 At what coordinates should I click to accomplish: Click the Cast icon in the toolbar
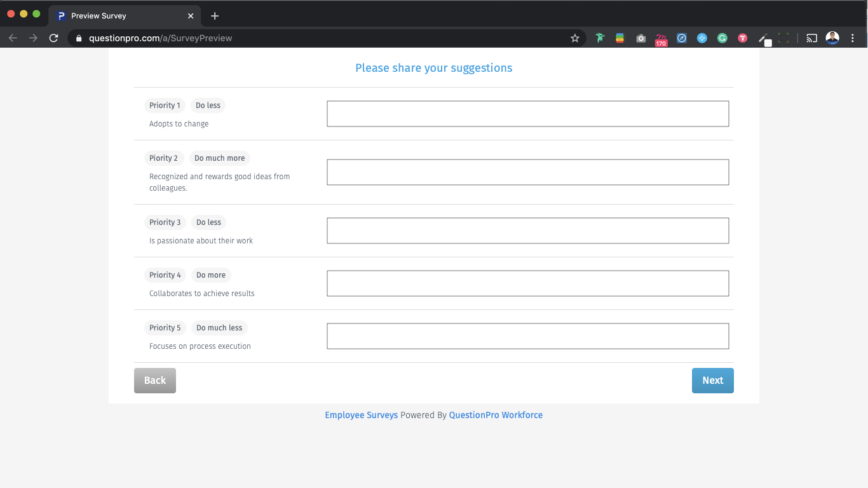pyautogui.click(x=811, y=38)
